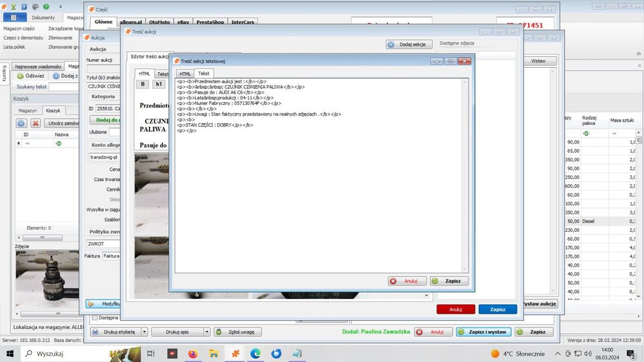Select the eBay tab in Część window

coord(183,22)
